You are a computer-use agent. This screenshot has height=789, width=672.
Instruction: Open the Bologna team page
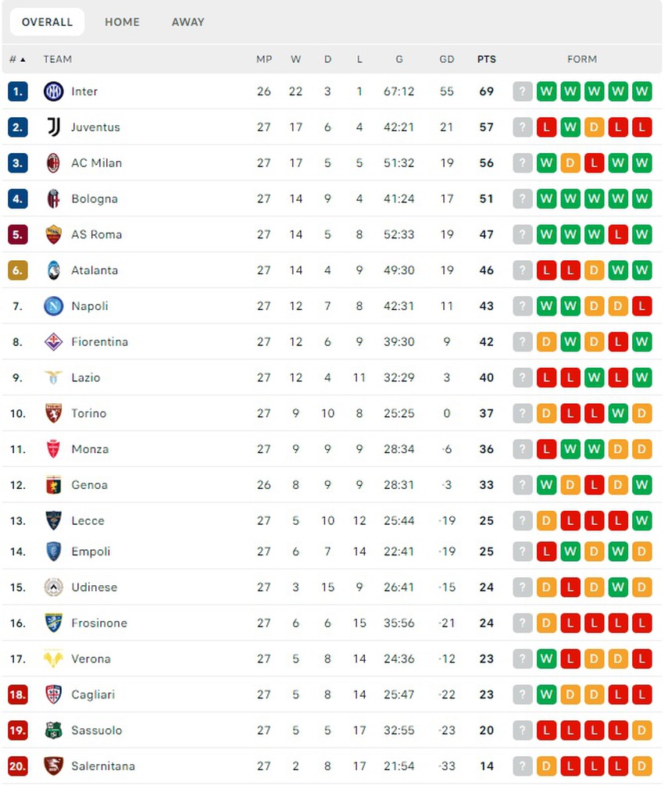pyautogui.click(x=95, y=198)
